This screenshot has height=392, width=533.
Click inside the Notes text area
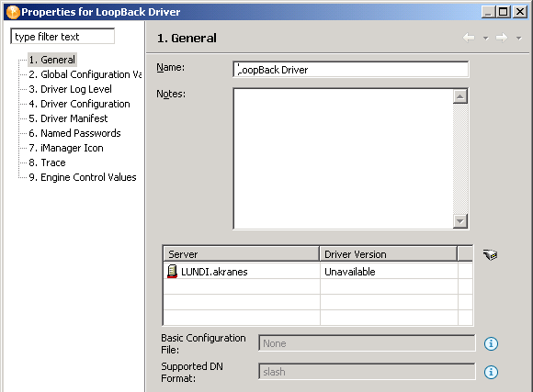pyautogui.click(x=344, y=159)
